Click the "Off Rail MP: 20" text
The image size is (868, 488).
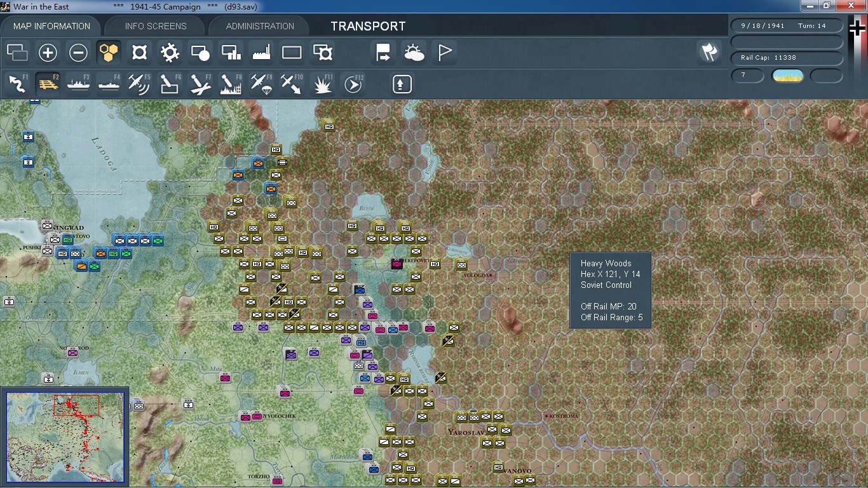point(609,306)
